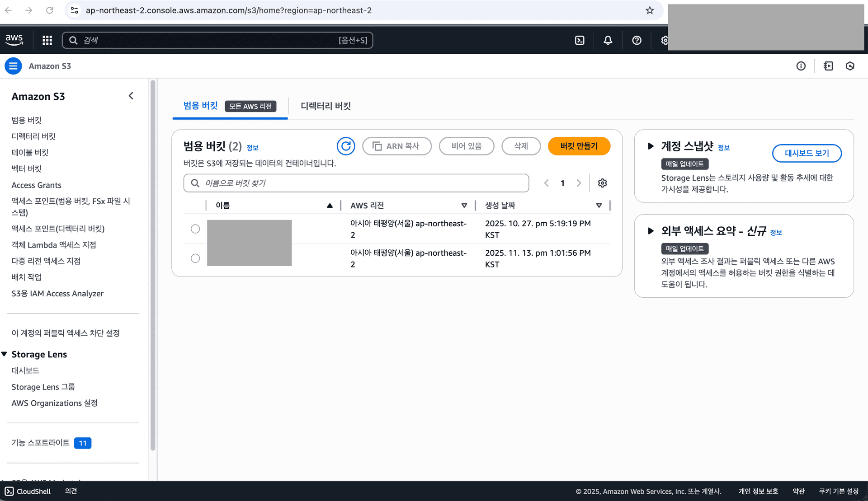
Task: Open S3용 IAM Access Analyzer from sidebar
Action: click(57, 293)
